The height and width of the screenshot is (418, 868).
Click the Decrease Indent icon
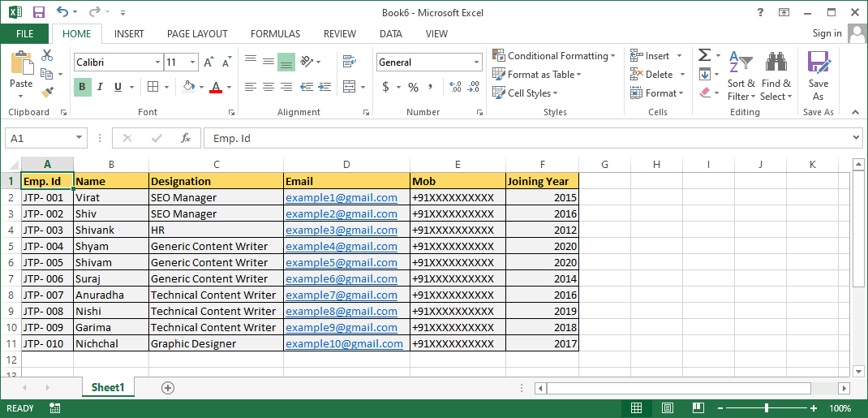(x=306, y=87)
